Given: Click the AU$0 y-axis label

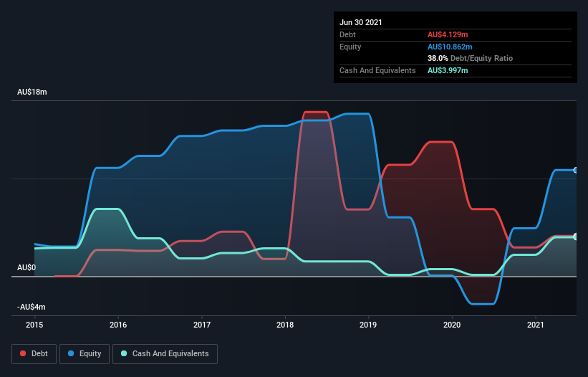Looking at the screenshot, I should 26,267.
